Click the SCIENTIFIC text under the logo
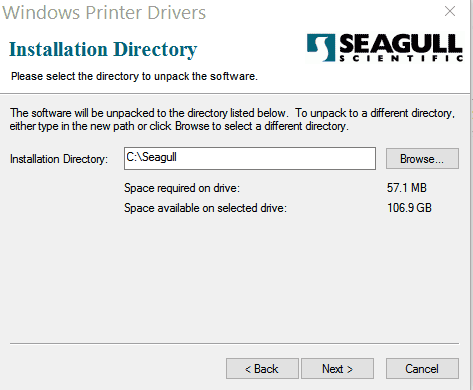 click(401, 59)
